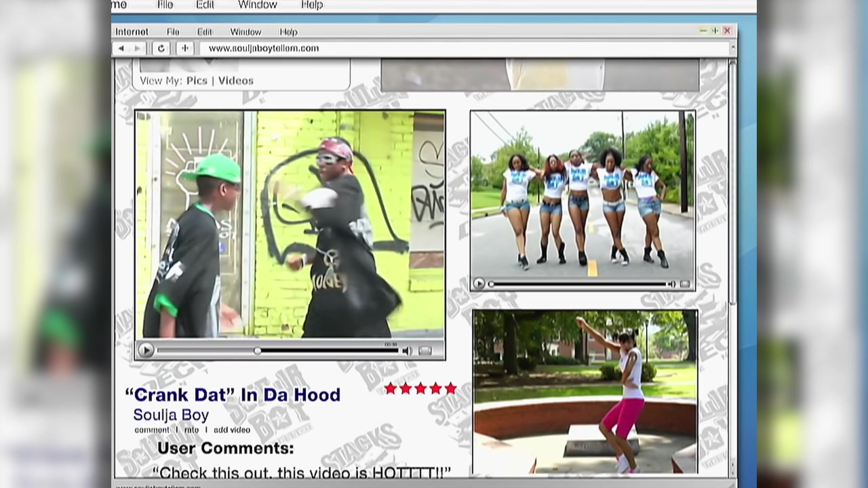Toggle fullscreen on the dancing girls video
This screenshot has height=488, width=868.
(x=684, y=285)
